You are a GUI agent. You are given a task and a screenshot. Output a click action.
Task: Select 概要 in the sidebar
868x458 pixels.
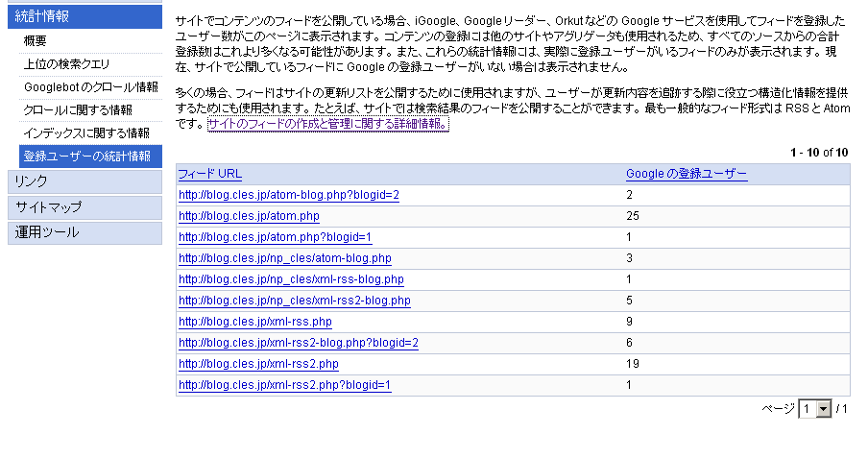(35, 41)
